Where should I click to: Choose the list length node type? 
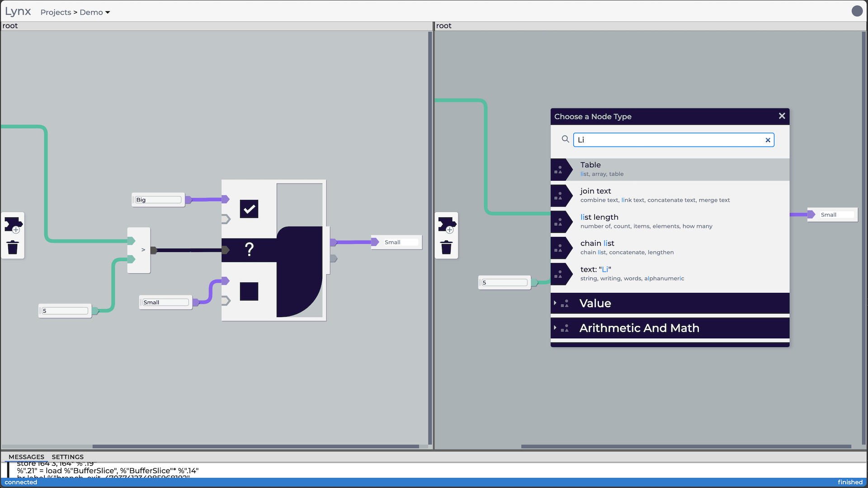click(599, 217)
